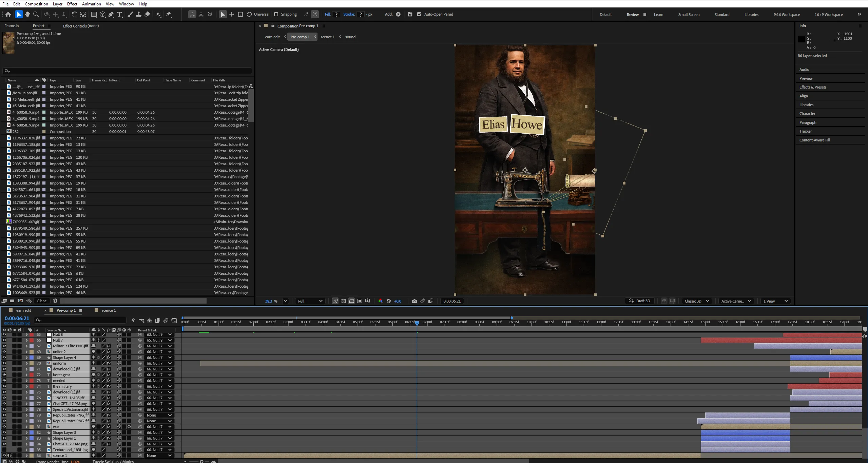
Task: Delete selected project items with trash icon
Action: pos(55,301)
